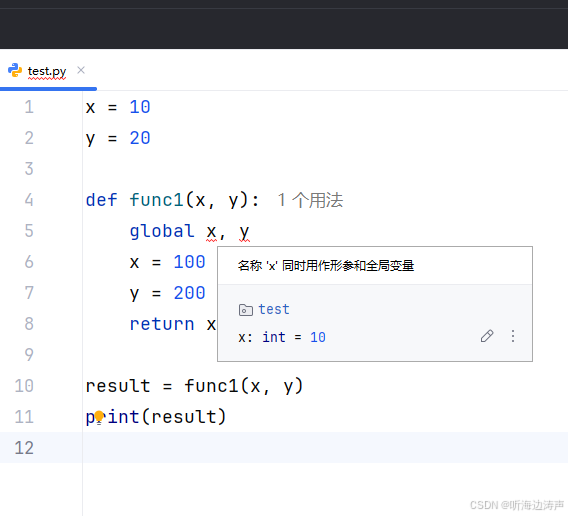Open the three-dot more options in tooltip

[513, 336]
